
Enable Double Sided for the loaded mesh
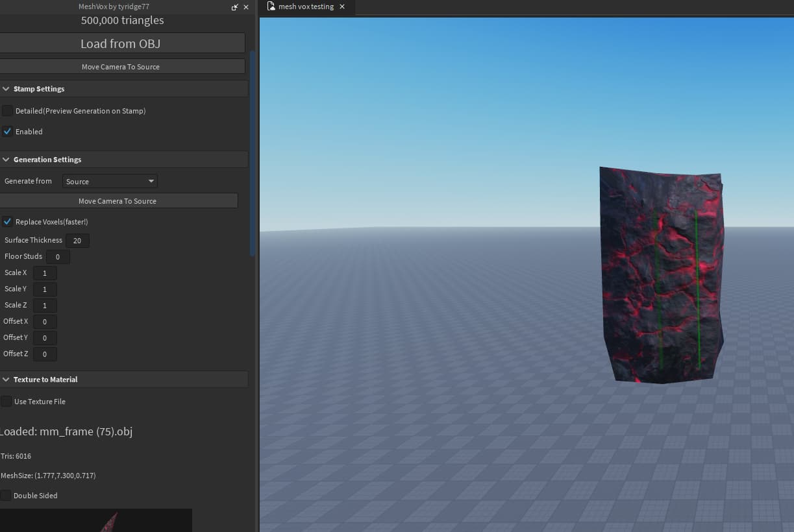6,495
